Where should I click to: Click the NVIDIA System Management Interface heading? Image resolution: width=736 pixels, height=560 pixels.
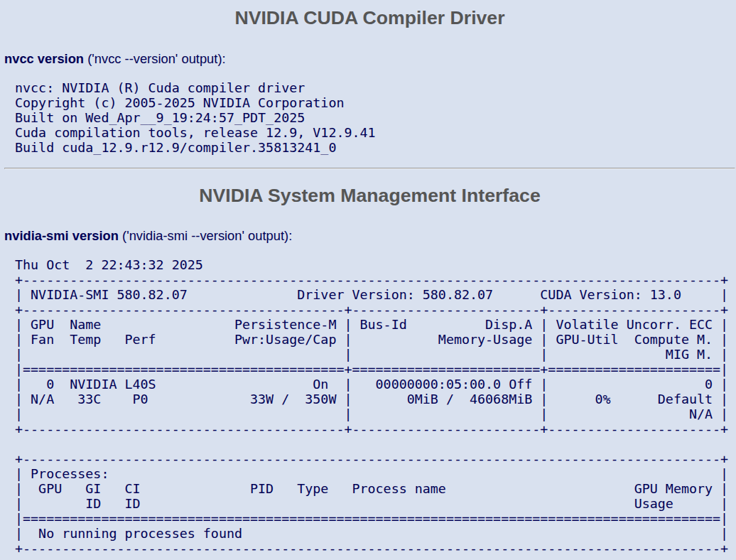point(369,195)
